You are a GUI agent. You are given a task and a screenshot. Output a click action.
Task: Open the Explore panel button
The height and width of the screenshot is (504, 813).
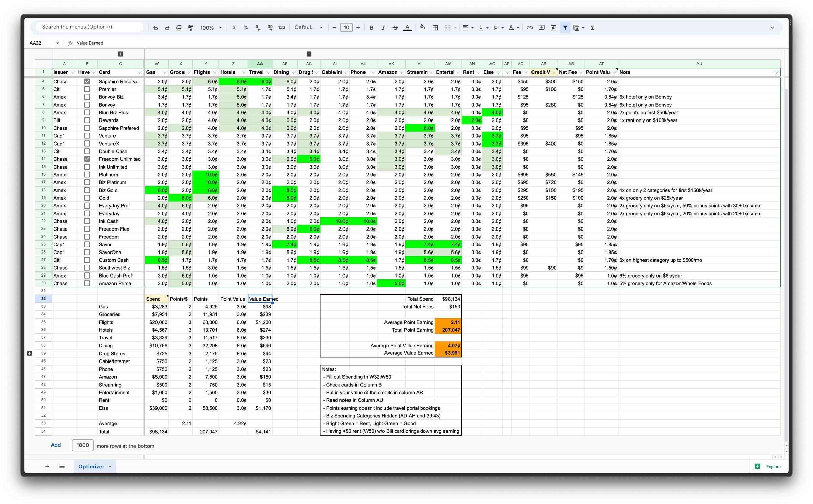(768, 466)
